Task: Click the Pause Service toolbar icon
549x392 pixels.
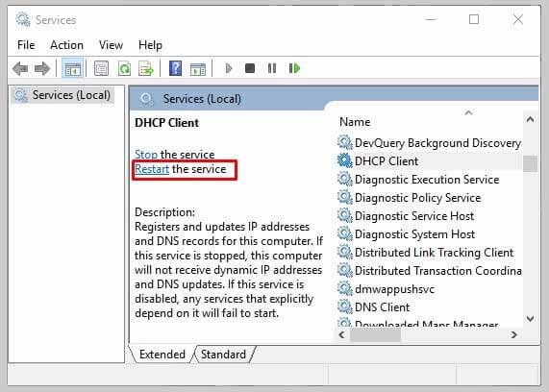Action: (272, 68)
